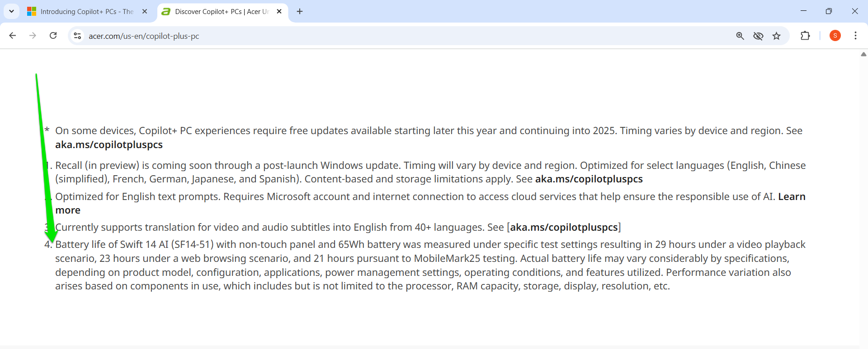Open Chrome's three-dot menu
Viewport: 868px width, 349px height.
point(855,36)
